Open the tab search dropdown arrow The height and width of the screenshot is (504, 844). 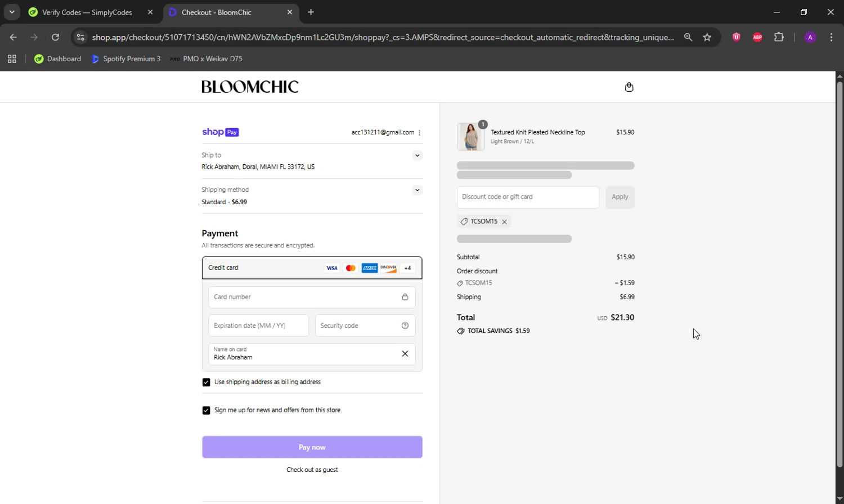coord(12,12)
